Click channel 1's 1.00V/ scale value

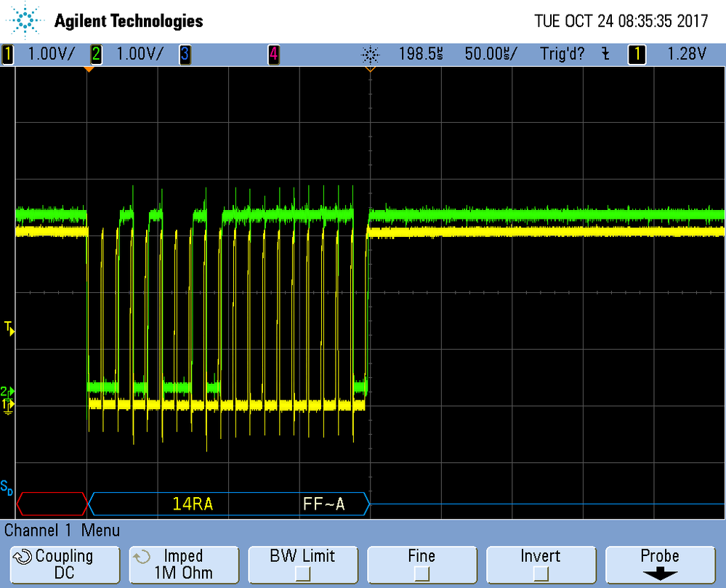coord(51,55)
